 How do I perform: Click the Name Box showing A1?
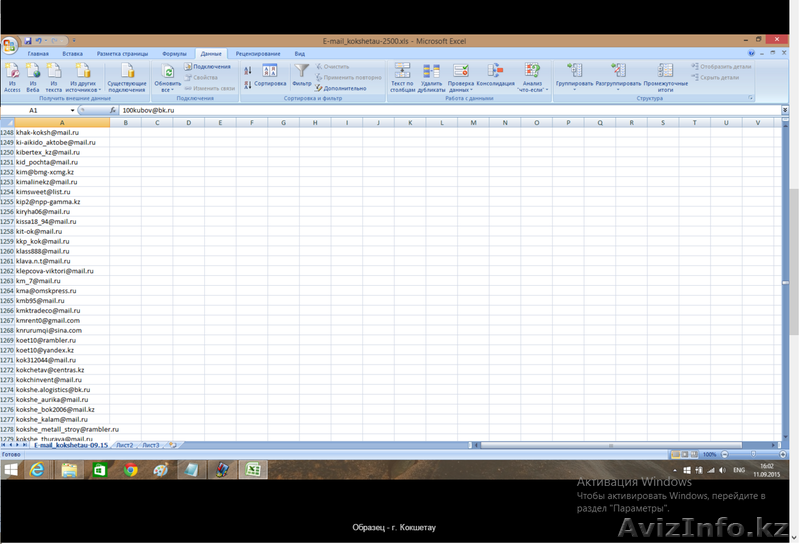pyautogui.click(x=40, y=110)
